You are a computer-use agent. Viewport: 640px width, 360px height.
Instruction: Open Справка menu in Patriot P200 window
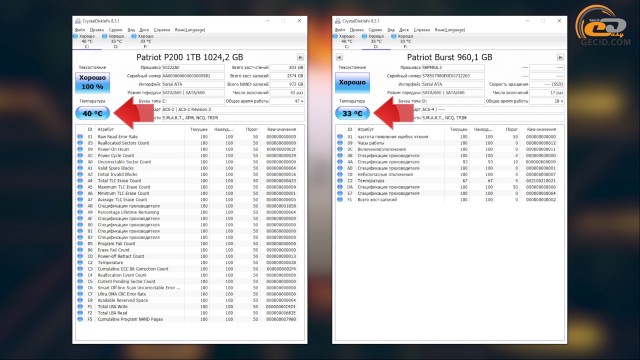tap(162, 30)
